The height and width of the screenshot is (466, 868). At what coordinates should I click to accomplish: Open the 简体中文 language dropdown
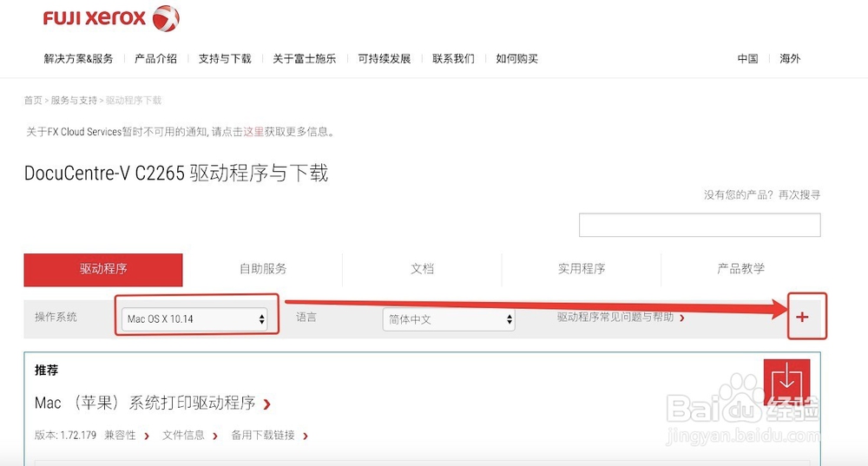[x=449, y=319]
